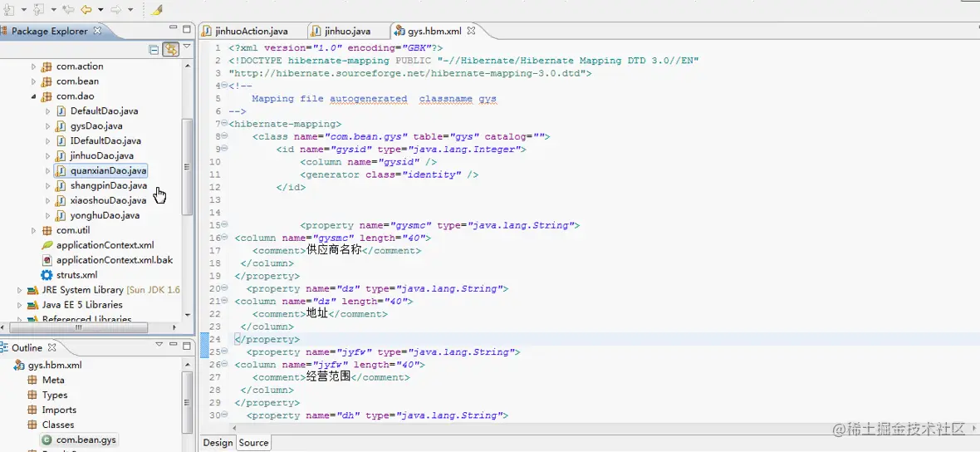Select gysDao.java in the tree
The height and width of the screenshot is (452, 980).
pos(96,125)
